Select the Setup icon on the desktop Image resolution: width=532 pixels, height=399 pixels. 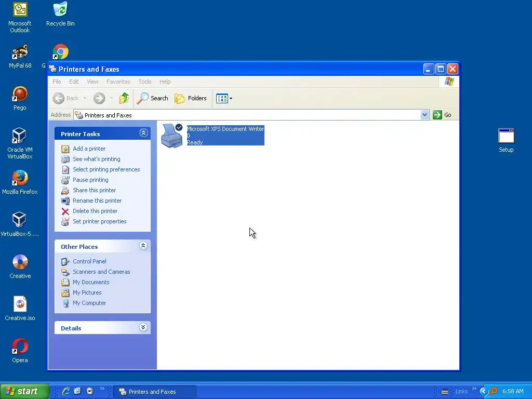tap(506, 140)
